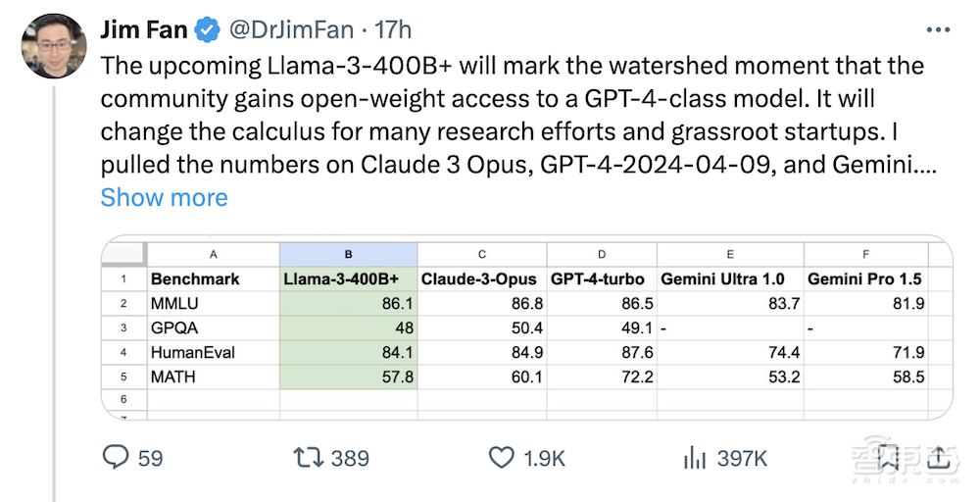Expand tweet with Show more
Image resolution: width=980 pixels, height=502 pixels.
164,197
